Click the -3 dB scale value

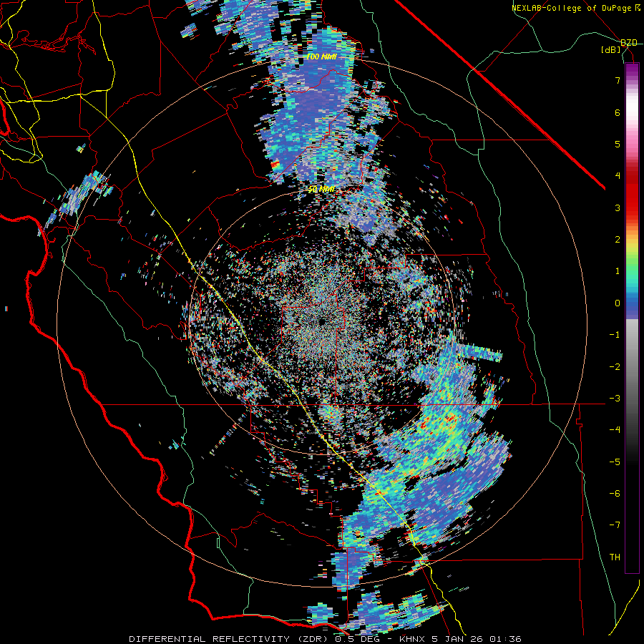[615, 399]
